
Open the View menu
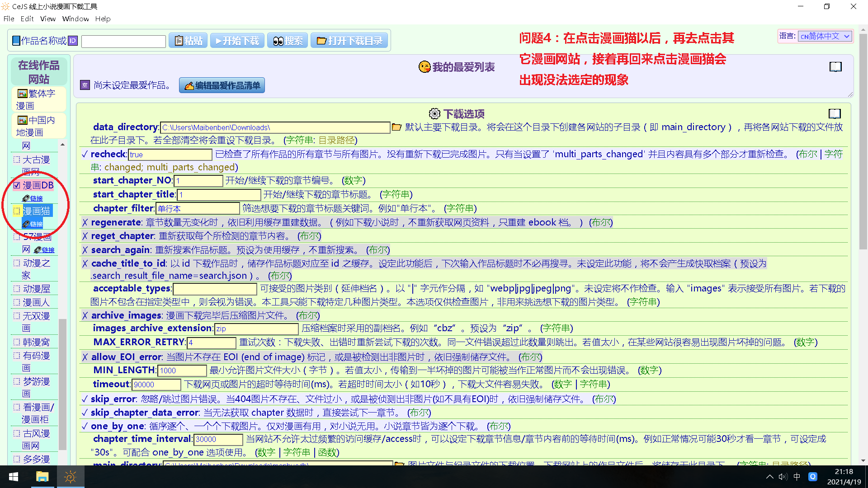(x=47, y=19)
